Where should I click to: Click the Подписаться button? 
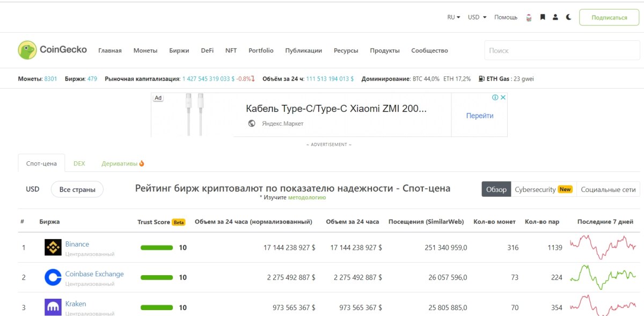tap(609, 17)
